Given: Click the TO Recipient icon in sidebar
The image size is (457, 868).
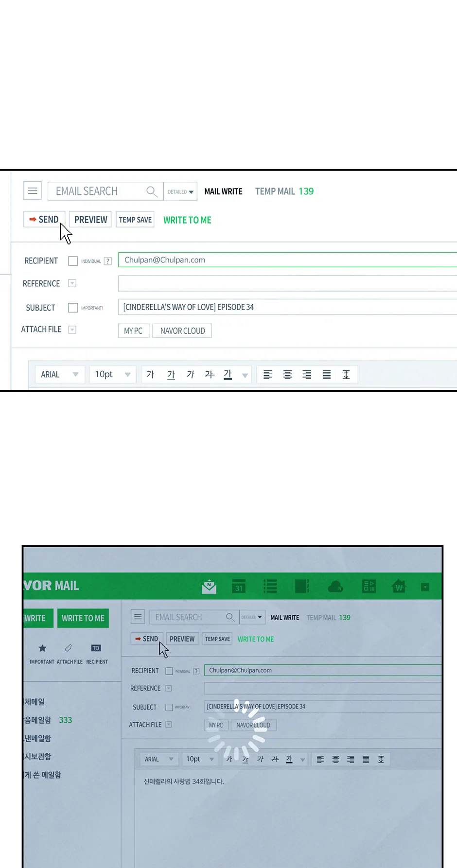Looking at the screenshot, I should (96, 648).
